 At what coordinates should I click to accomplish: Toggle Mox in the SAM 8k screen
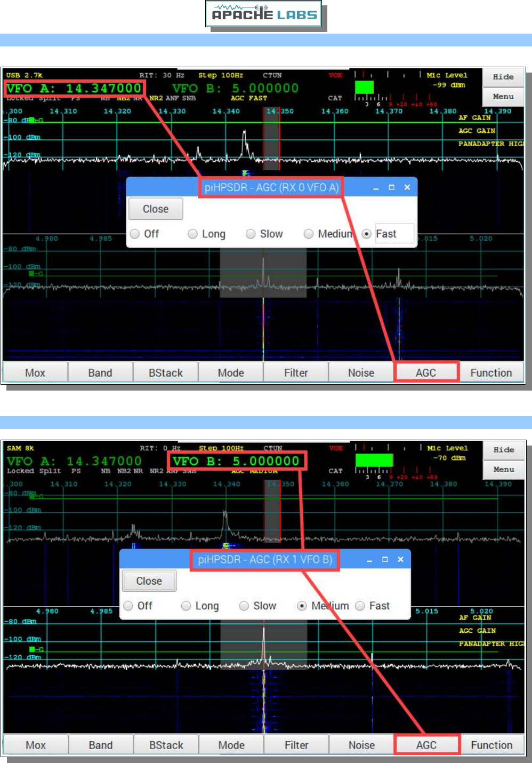36,745
